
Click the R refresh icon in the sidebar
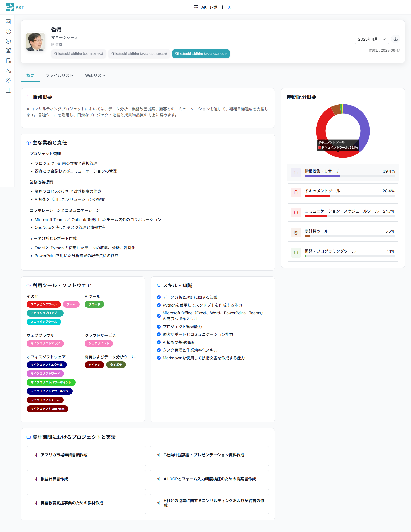tap(8, 41)
